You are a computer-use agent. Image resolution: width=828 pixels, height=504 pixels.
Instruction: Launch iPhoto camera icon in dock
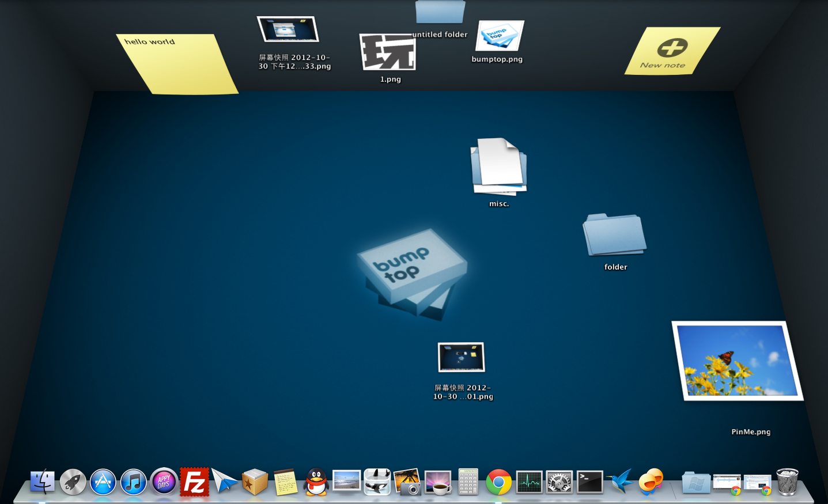click(x=407, y=482)
